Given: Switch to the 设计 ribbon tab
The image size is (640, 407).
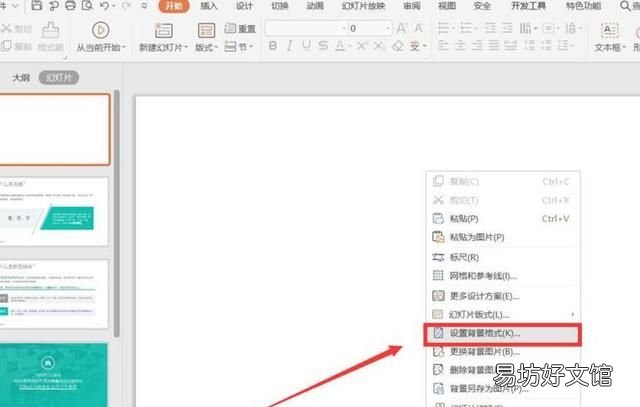Looking at the screenshot, I should click(244, 6).
